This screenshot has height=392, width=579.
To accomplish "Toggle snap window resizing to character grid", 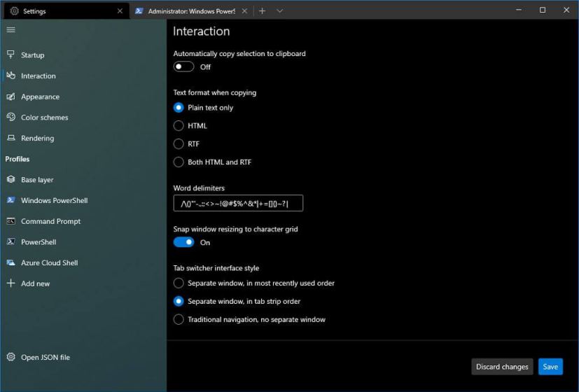I will tap(183, 242).
